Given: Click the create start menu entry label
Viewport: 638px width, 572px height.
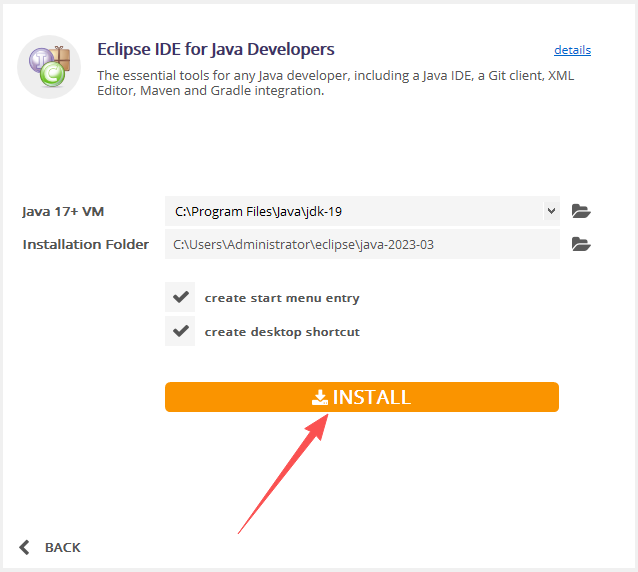Looking at the screenshot, I should tap(282, 298).
